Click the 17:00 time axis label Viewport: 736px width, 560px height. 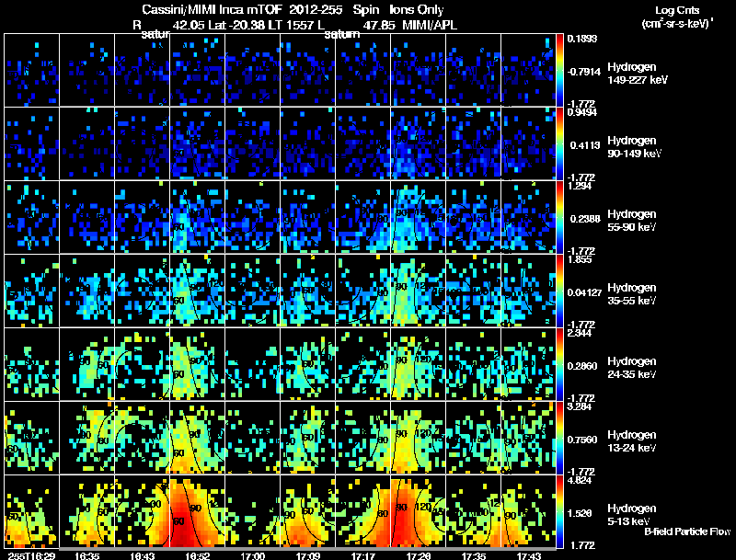coord(252,555)
